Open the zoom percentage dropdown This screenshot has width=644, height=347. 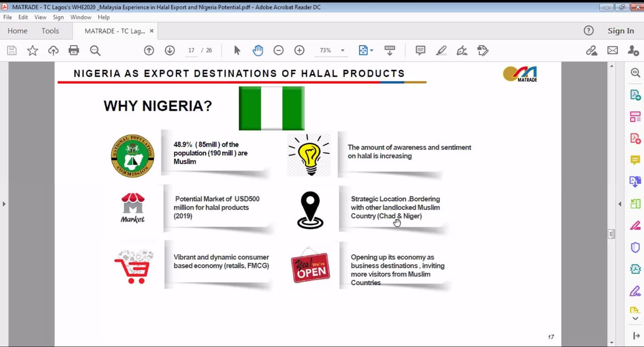click(x=343, y=50)
